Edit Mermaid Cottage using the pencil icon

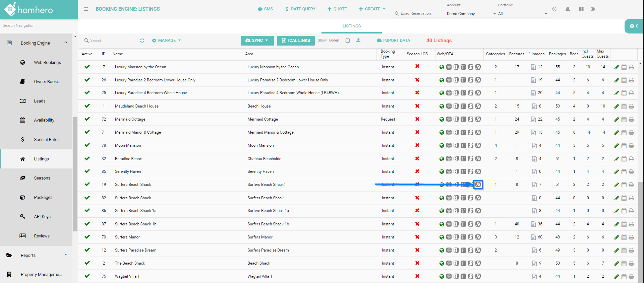click(617, 120)
